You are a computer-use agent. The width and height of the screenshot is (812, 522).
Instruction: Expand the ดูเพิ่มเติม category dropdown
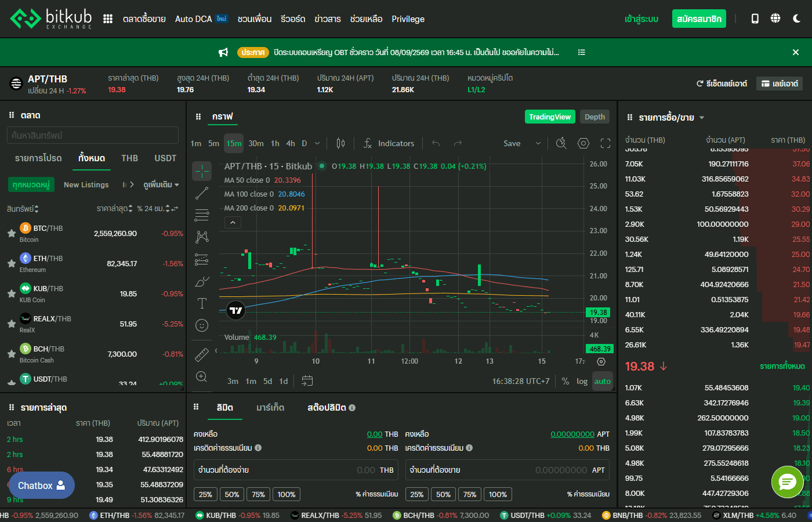[x=161, y=184]
